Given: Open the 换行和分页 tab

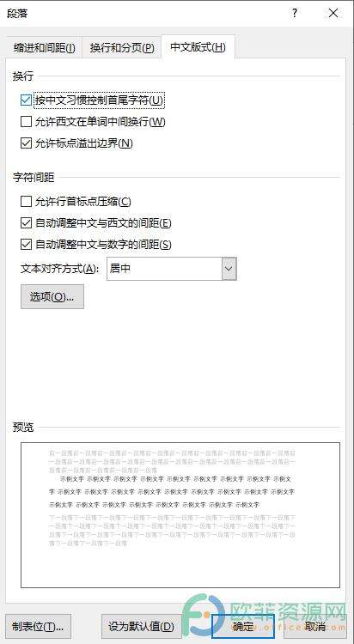Looking at the screenshot, I should (122, 48).
